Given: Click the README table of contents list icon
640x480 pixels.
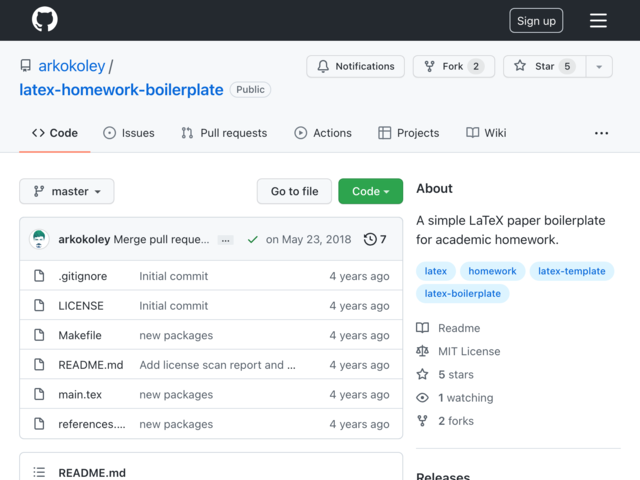Looking at the screenshot, I should coord(39,472).
